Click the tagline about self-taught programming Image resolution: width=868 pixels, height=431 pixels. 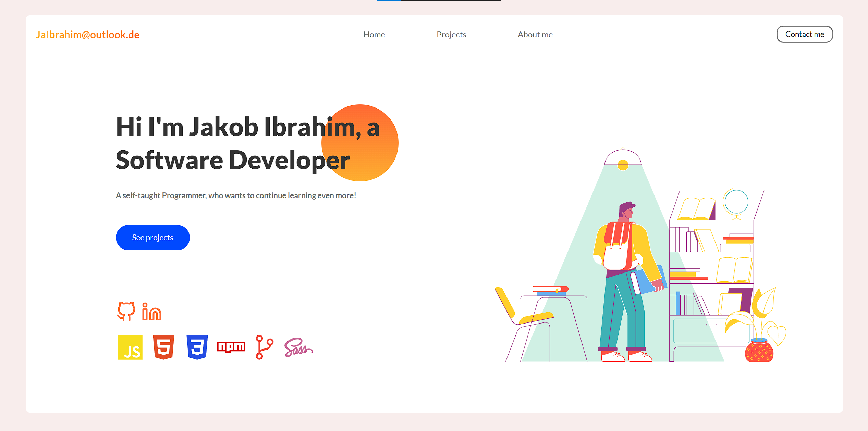236,195
